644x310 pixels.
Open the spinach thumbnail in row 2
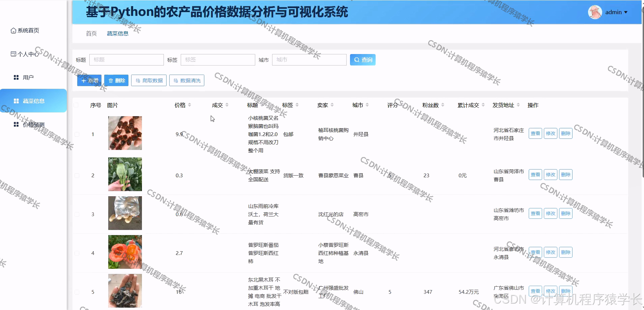125,174
